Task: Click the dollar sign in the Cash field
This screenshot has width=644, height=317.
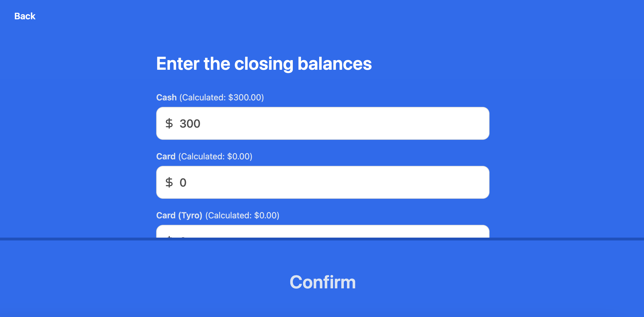Action: coord(169,123)
